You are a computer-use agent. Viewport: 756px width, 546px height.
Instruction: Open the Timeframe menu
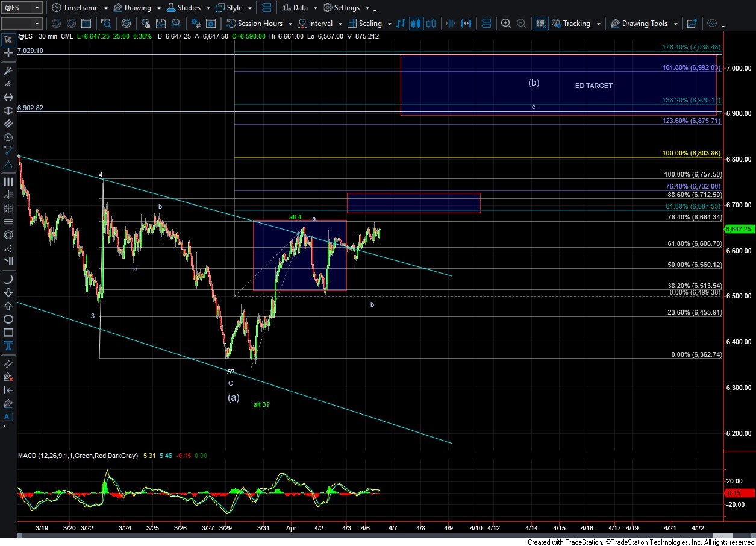tap(78, 8)
